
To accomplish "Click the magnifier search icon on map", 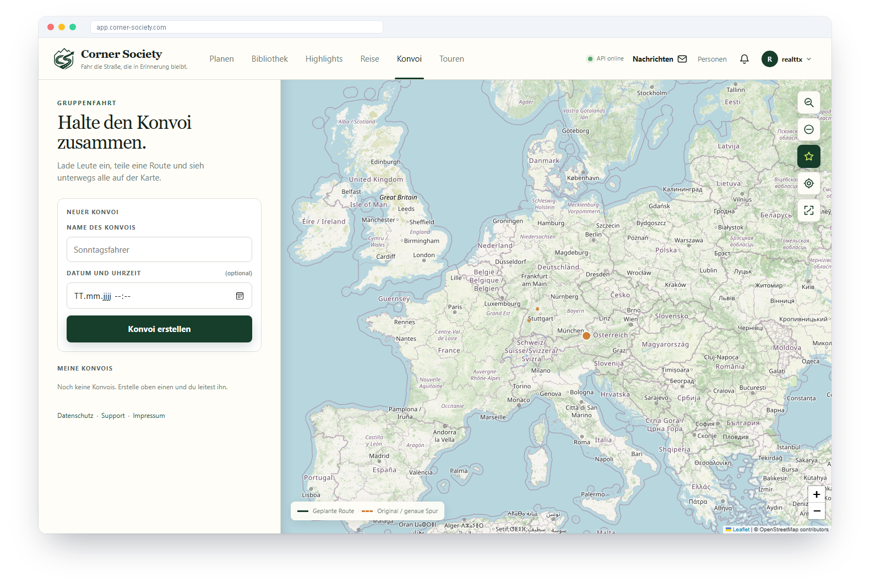I will coord(809,102).
